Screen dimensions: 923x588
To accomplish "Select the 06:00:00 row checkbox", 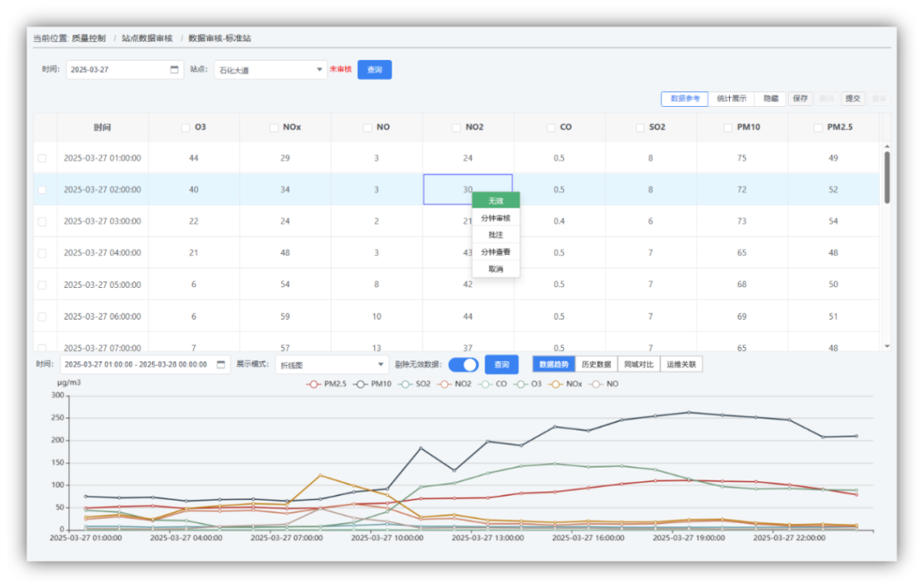I will [43, 317].
